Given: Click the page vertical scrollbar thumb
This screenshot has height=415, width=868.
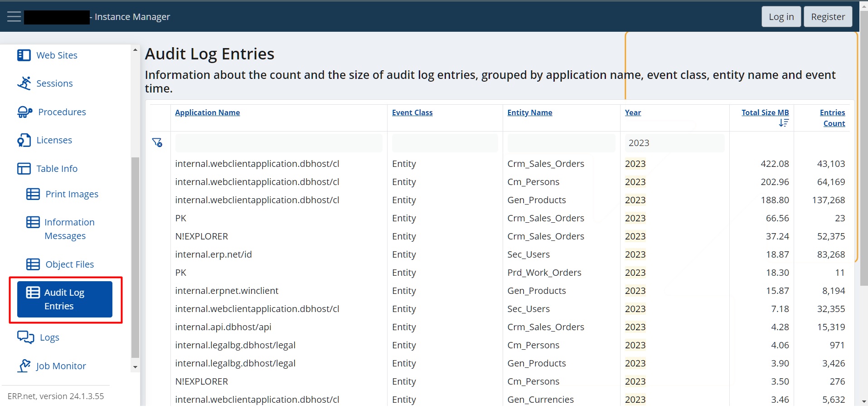Looking at the screenshot, I should 864,149.
